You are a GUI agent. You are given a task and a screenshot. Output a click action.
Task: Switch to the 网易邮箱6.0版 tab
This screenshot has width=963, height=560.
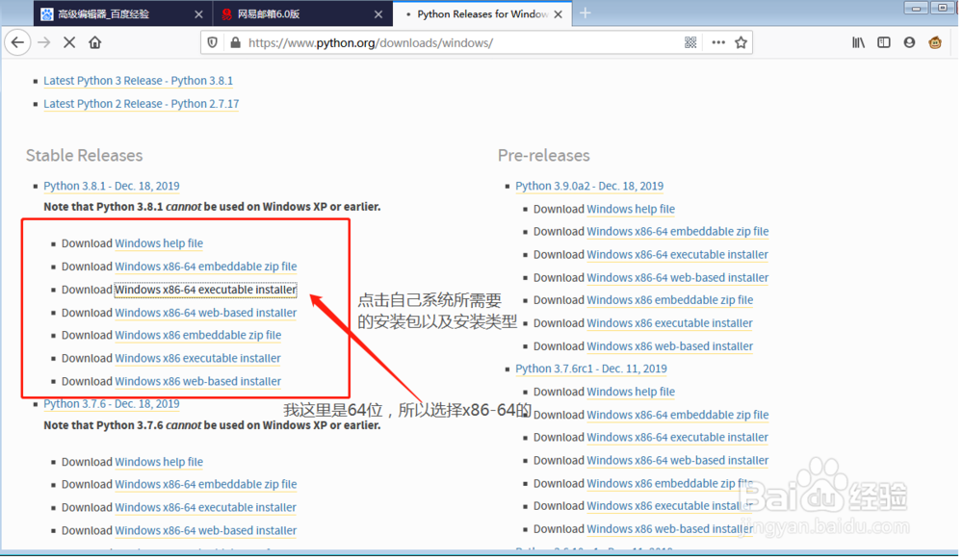tap(300, 14)
